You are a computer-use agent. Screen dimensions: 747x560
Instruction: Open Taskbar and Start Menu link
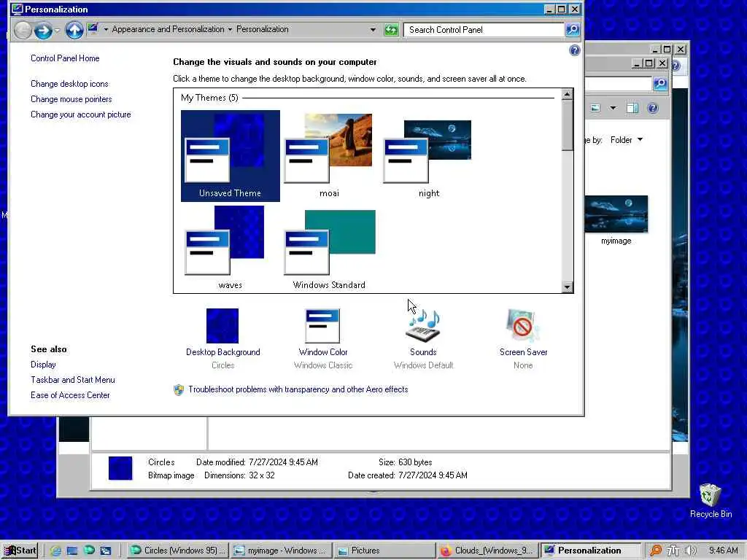(73, 379)
